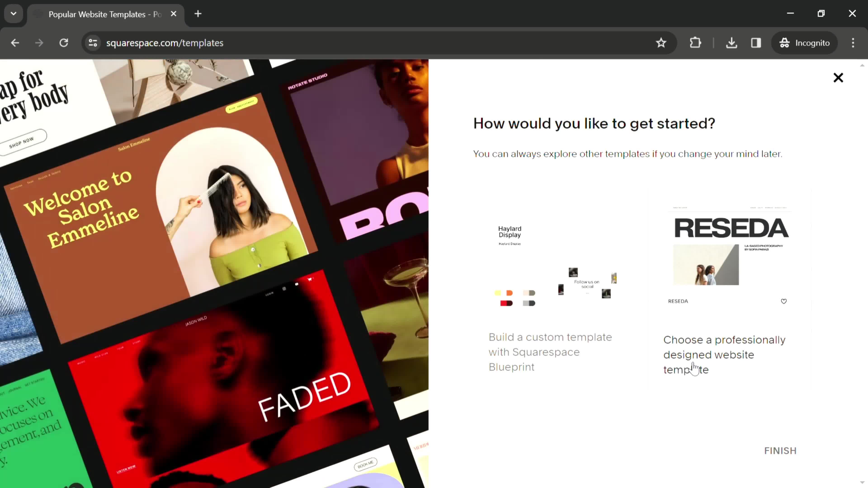Viewport: 868px width, 488px height.
Task: Select the gray and dark color palette
Action: click(x=529, y=303)
